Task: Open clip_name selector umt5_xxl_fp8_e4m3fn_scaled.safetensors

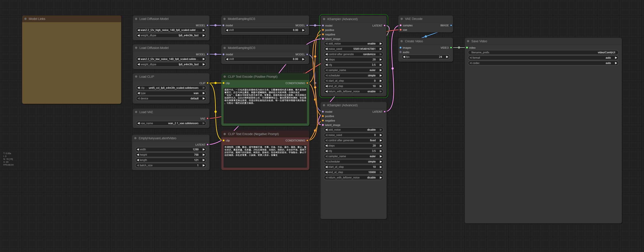Action: click(171, 88)
